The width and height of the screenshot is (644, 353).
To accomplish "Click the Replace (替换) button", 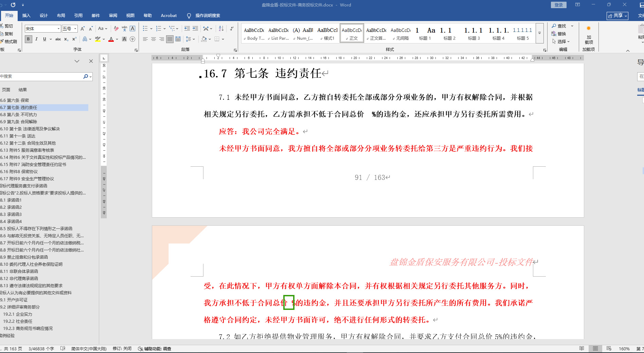I will point(559,34).
